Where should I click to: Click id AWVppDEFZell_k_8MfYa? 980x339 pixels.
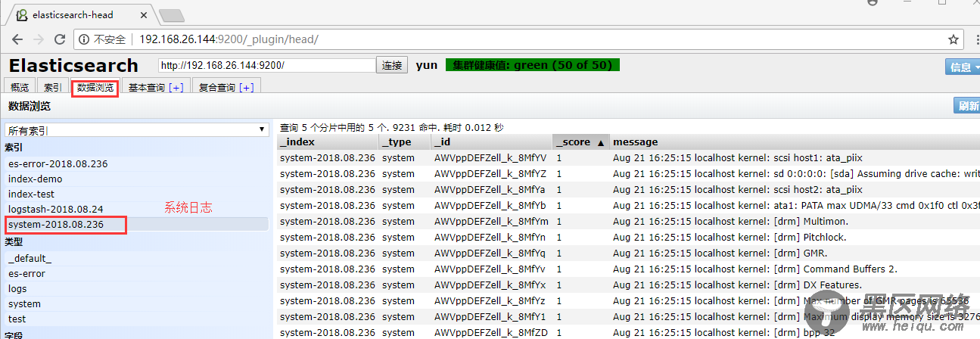tap(490, 190)
